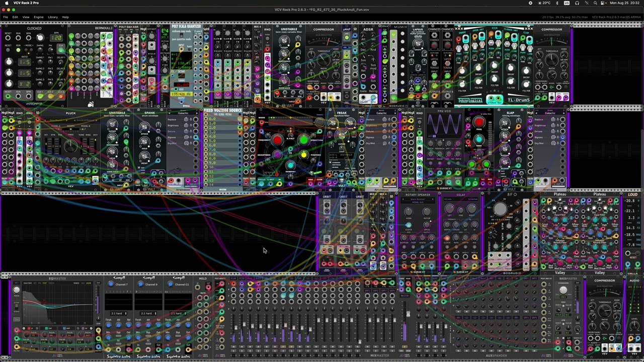Click the large red FREQUENCY knob
This screenshot has height=362, width=644.
click(277, 140)
